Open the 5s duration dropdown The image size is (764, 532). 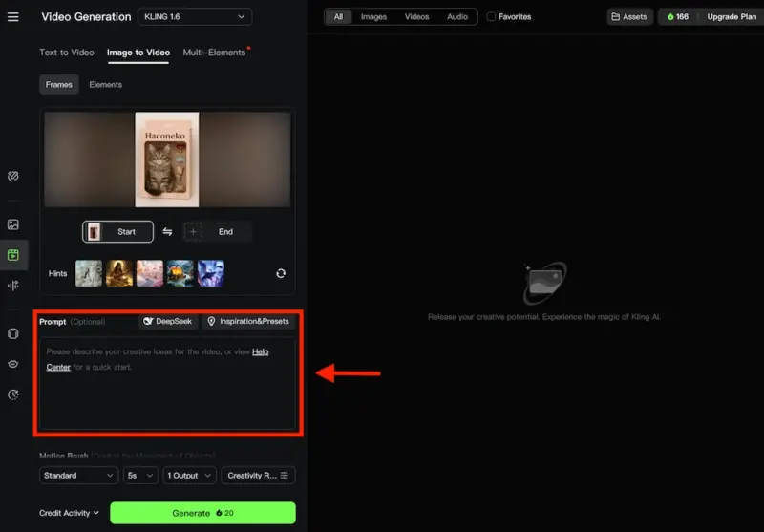click(140, 476)
